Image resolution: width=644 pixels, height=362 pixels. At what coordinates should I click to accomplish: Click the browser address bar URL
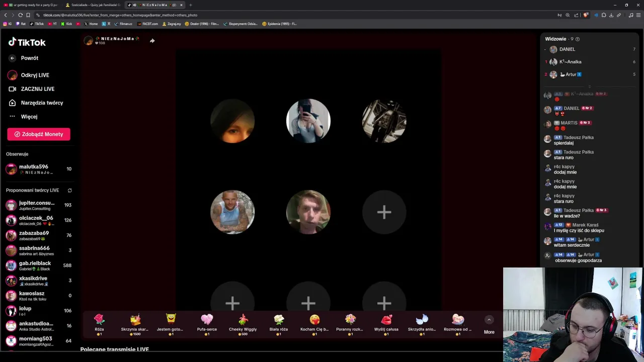[x=120, y=15]
